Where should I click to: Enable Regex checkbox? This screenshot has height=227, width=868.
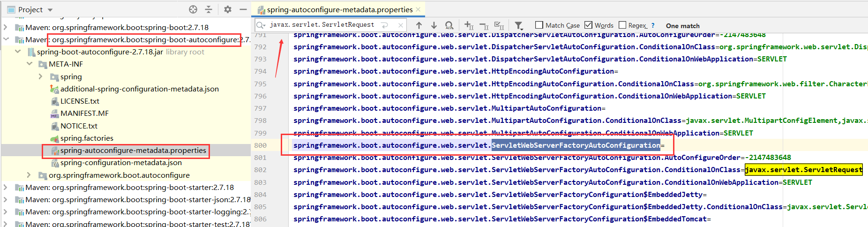click(622, 25)
